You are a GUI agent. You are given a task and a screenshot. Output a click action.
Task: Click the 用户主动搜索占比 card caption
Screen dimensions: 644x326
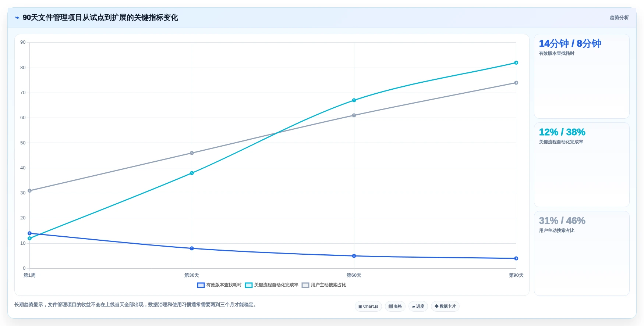[556, 231]
